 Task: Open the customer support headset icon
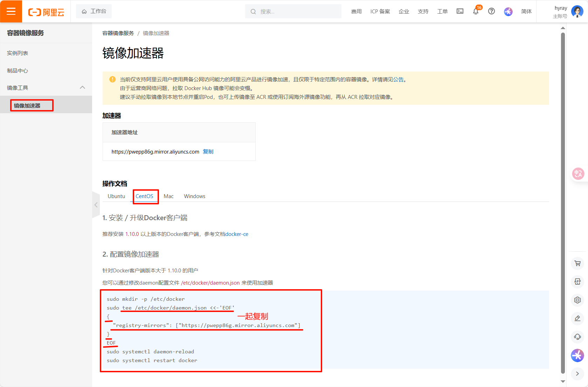click(577, 337)
